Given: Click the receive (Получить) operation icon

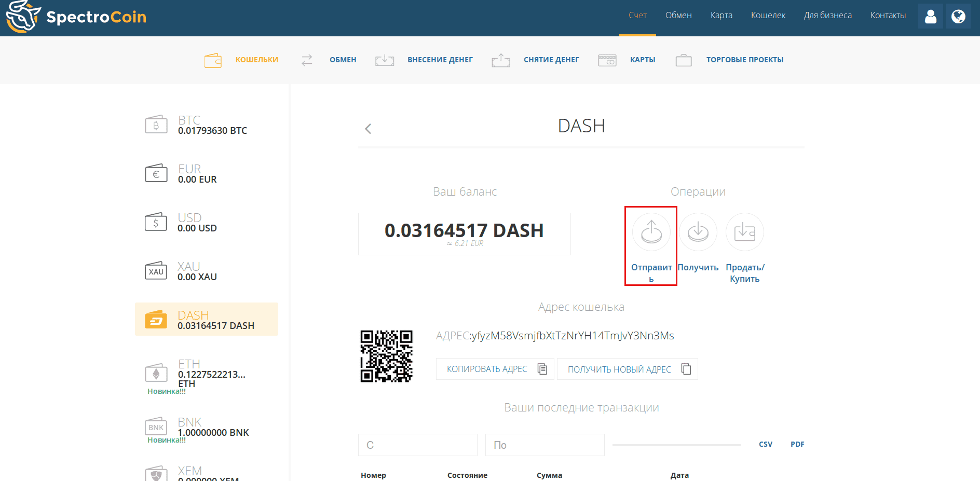Looking at the screenshot, I should click(698, 232).
